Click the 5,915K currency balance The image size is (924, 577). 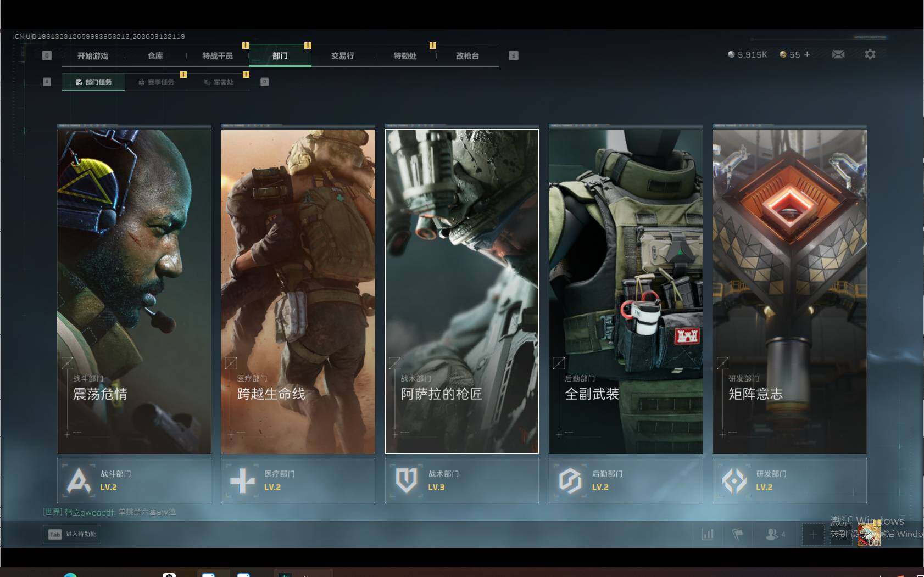(752, 54)
